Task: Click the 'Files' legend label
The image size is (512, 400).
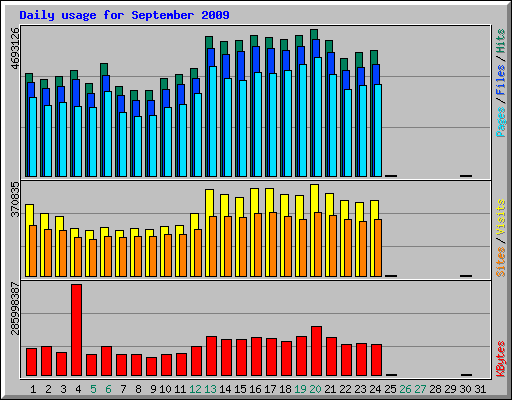Action: 501,80
